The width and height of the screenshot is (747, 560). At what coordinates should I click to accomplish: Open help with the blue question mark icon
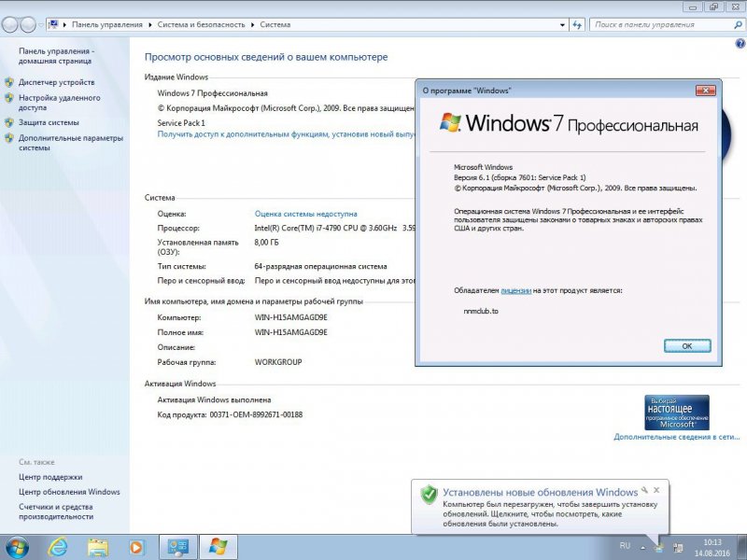coord(740,44)
